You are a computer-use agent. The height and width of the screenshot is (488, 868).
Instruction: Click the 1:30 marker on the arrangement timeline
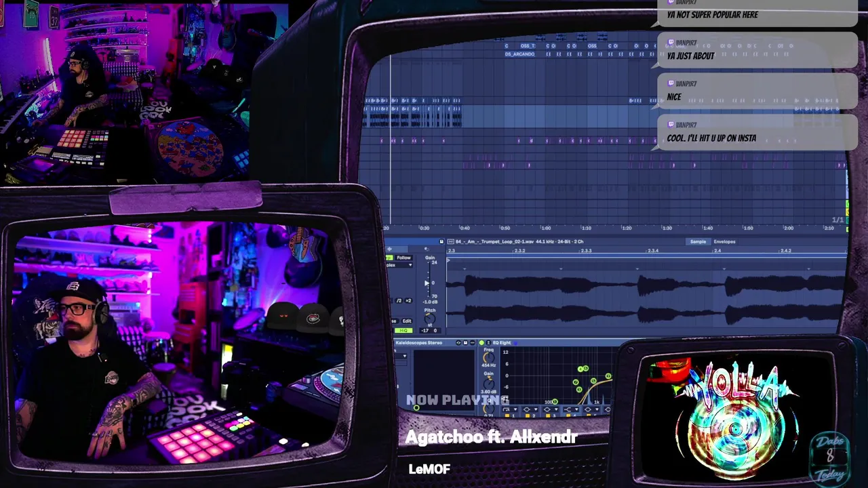(x=667, y=228)
